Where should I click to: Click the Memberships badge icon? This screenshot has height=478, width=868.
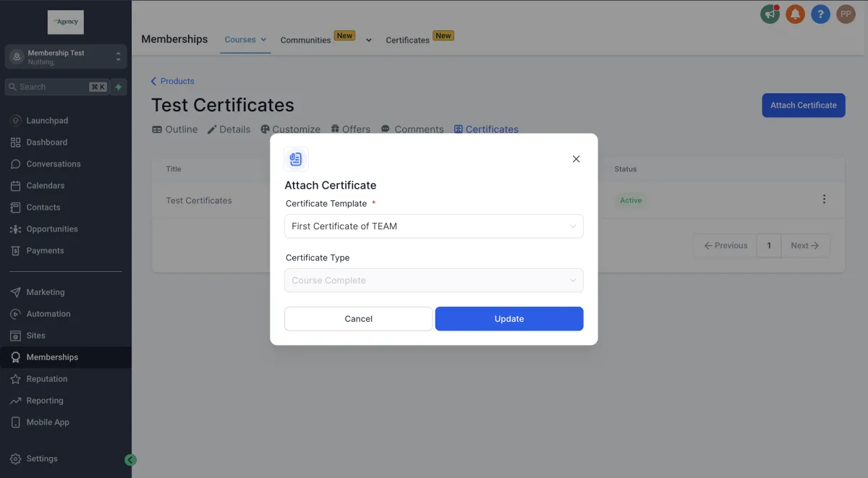[x=15, y=357]
